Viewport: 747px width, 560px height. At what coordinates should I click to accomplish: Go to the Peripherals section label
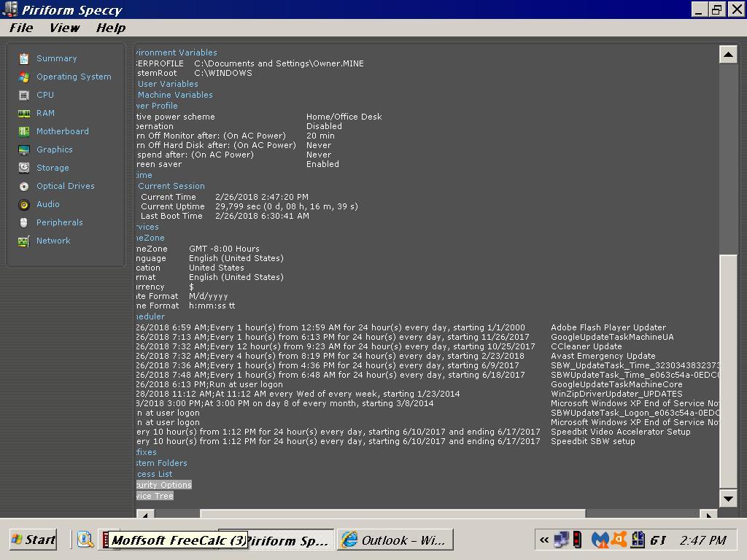60,223
